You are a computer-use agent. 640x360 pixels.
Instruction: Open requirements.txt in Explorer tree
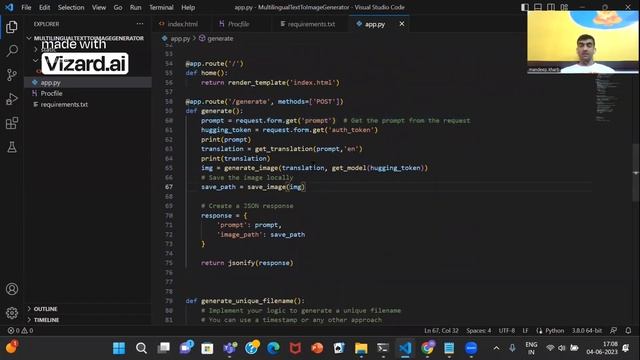click(88, 104)
